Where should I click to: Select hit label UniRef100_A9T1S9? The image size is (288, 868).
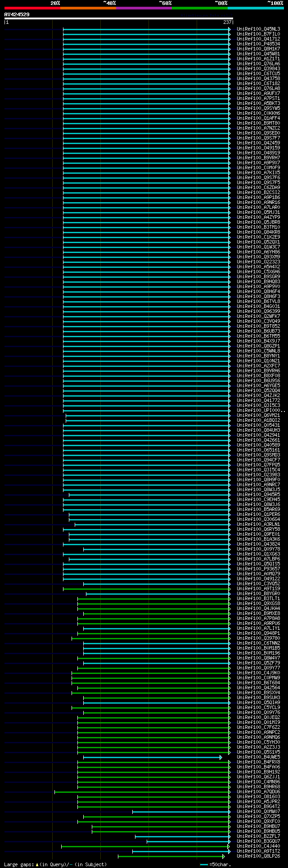click(258, 589)
